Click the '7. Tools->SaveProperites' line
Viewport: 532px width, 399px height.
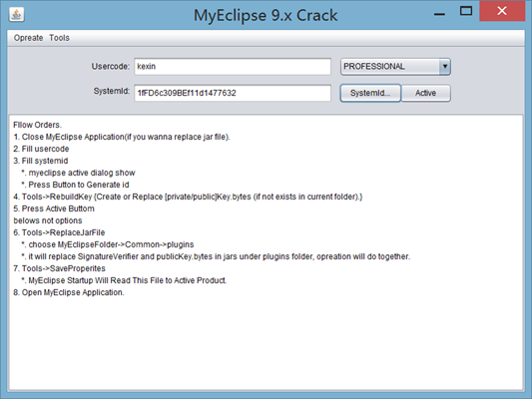point(59,268)
